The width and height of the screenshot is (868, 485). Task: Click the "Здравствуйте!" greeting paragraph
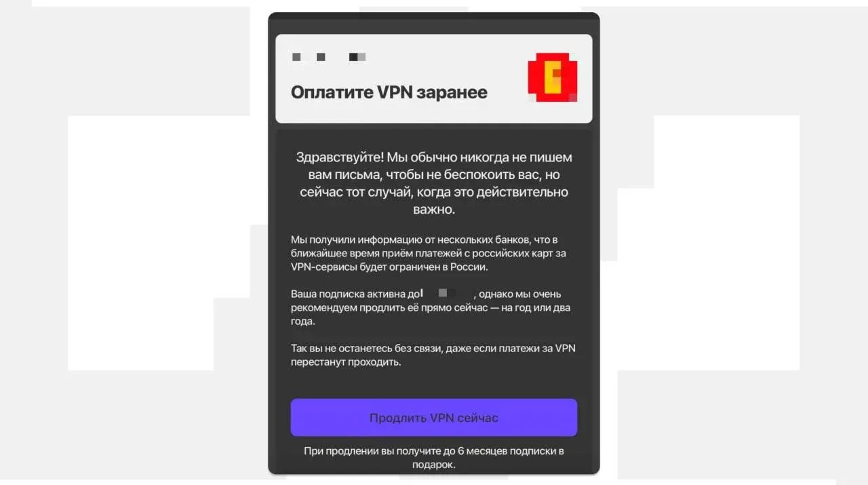tap(434, 184)
